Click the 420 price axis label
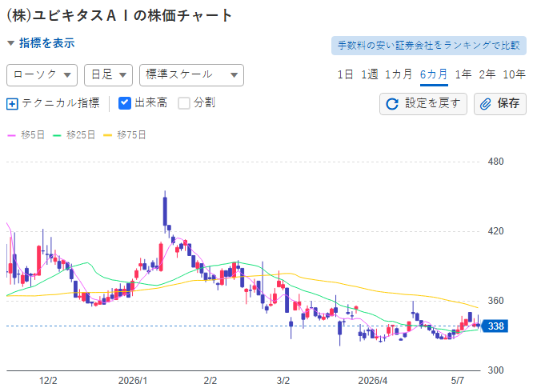 coord(495,231)
